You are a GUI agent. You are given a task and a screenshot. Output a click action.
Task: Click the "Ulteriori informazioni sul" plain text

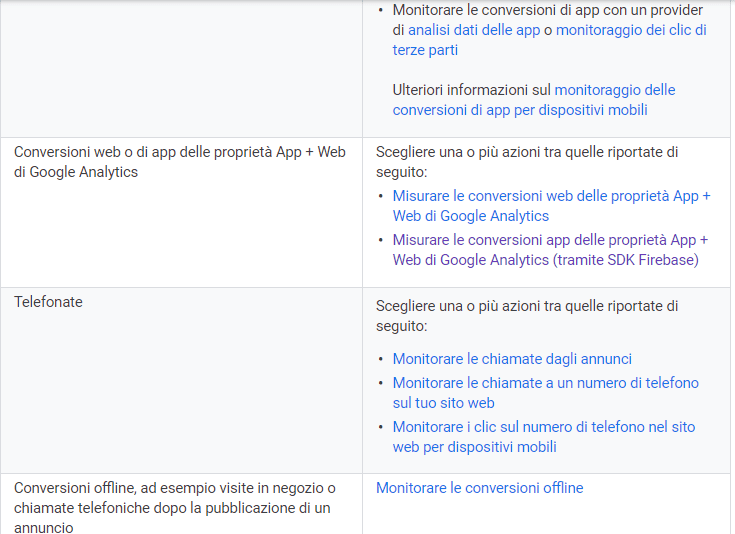(472, 90)
